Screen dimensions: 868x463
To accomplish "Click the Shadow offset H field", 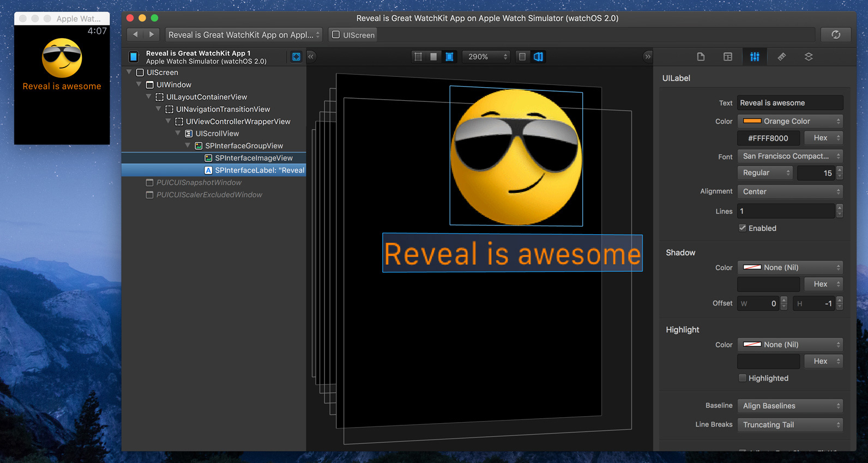I will tap(813, 303).
